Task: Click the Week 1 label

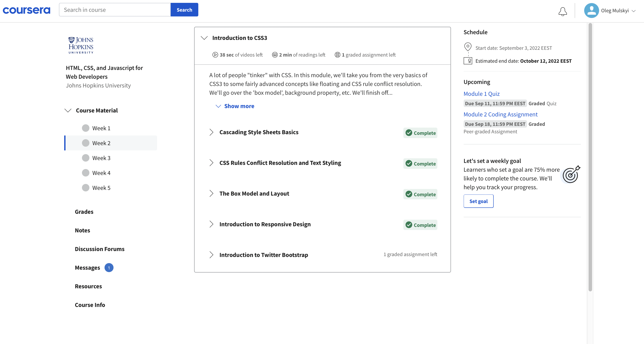Action: coord(101,128)
